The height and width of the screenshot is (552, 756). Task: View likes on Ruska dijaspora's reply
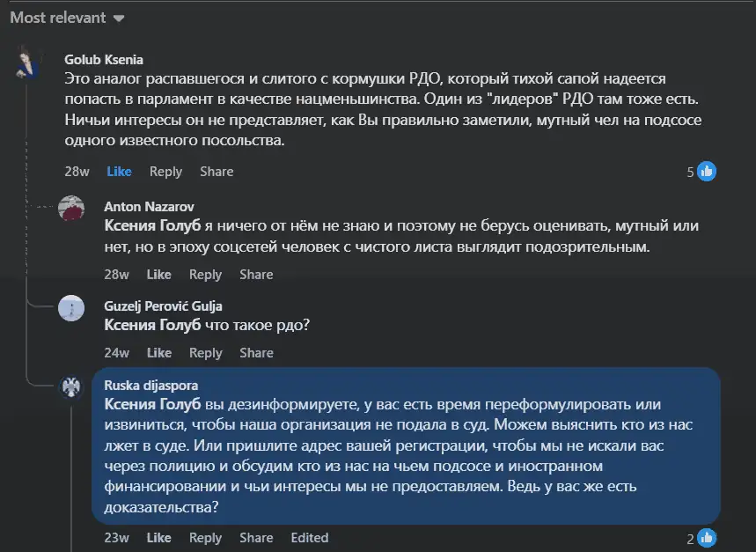point(701,539)
